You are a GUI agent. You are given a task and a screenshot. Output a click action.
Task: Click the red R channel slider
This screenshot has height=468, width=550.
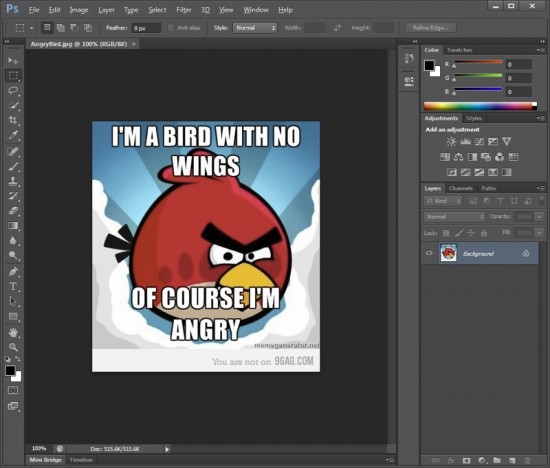point(478,63)
